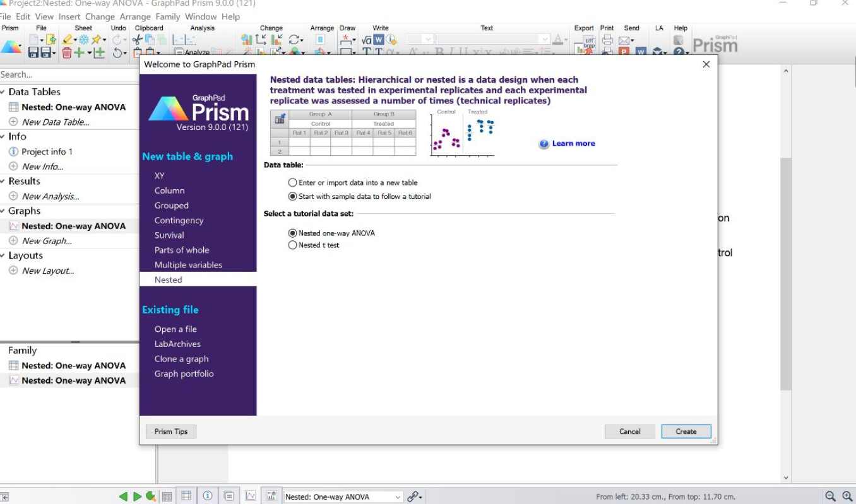Select 'Enter or import data into a new table'

pos(292,182)
